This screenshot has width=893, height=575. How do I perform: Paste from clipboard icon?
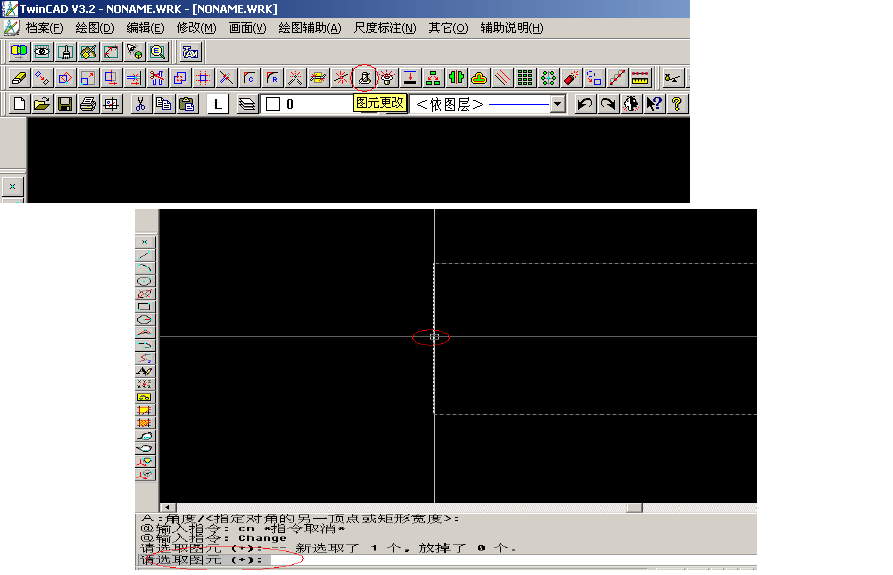[x=186, y=104]
